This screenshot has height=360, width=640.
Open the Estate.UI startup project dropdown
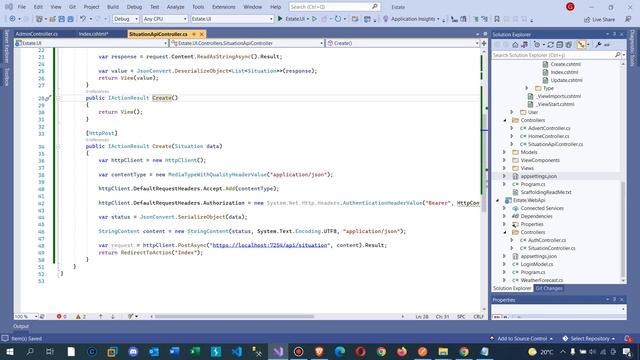[x=232, y=19]
